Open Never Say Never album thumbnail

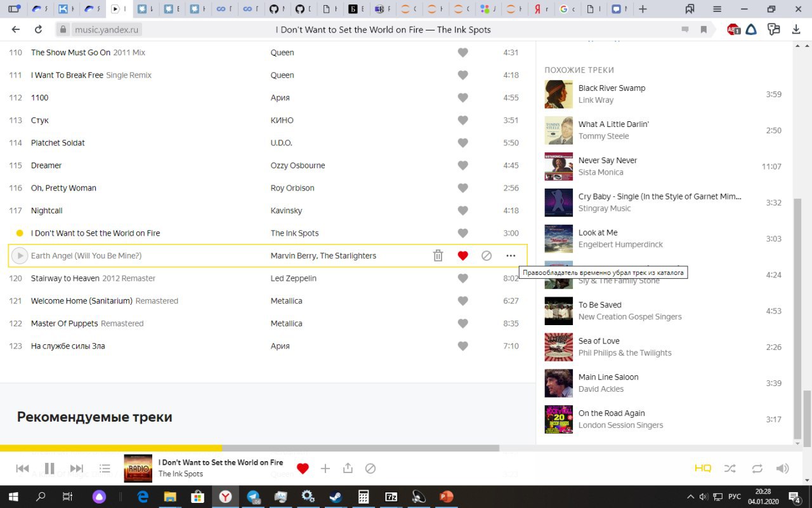click(x=558, y=166)
